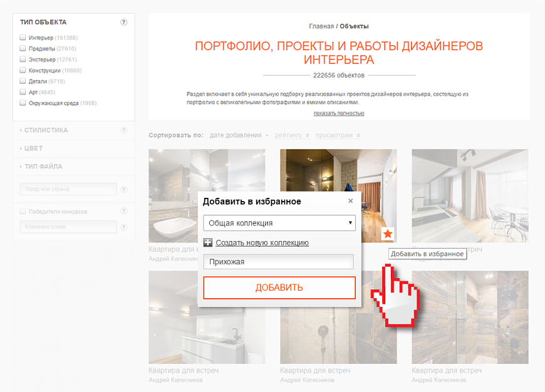
Task: Check the Интерьер checkbox
Action: [23, 38]
